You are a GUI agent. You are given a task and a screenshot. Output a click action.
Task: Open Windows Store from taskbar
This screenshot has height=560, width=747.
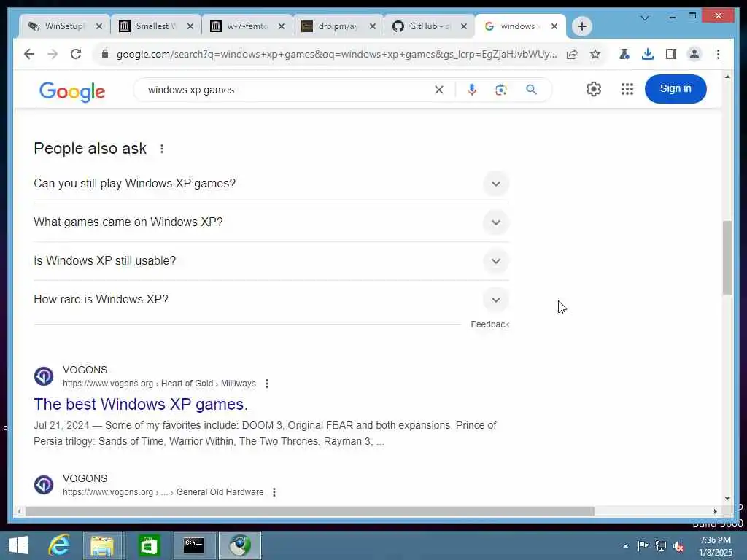[x=148, y=545]
